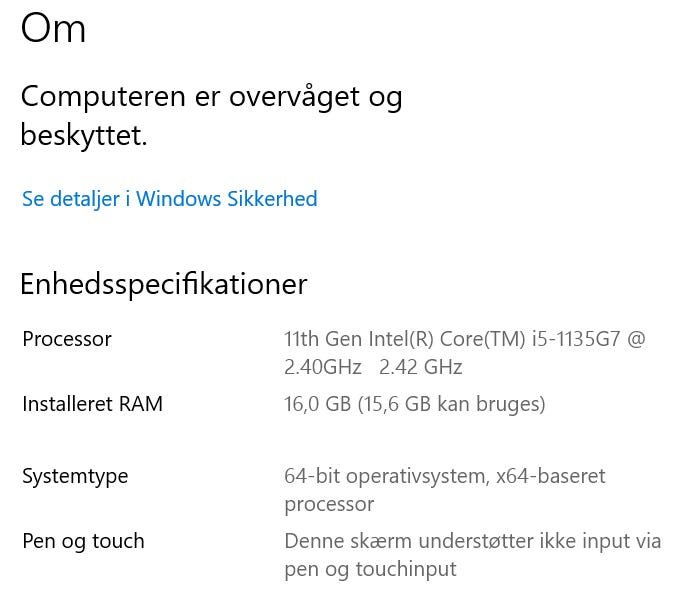Click the word processor under 64-bit operativsystem

point(329,504)
